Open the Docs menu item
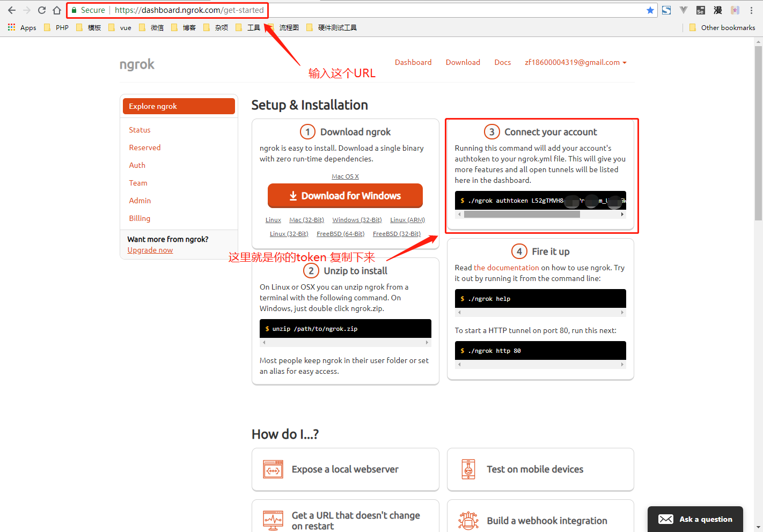Screen dimensions: 763x532 pos(502,62)
